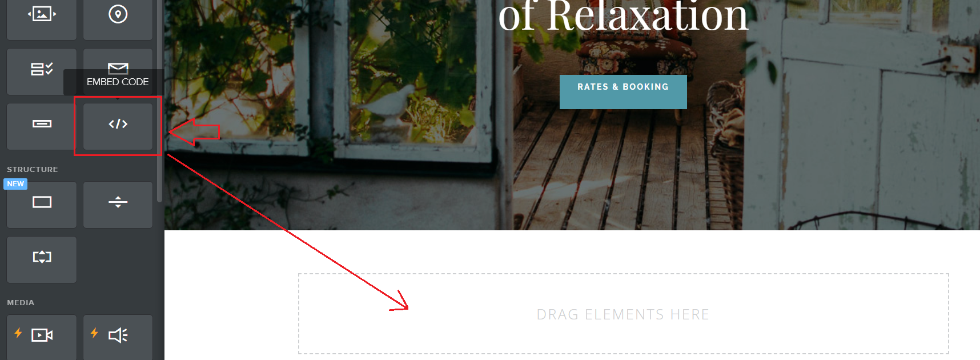
Task: Select the Divider structure element
Action: [x=118, y=205]
